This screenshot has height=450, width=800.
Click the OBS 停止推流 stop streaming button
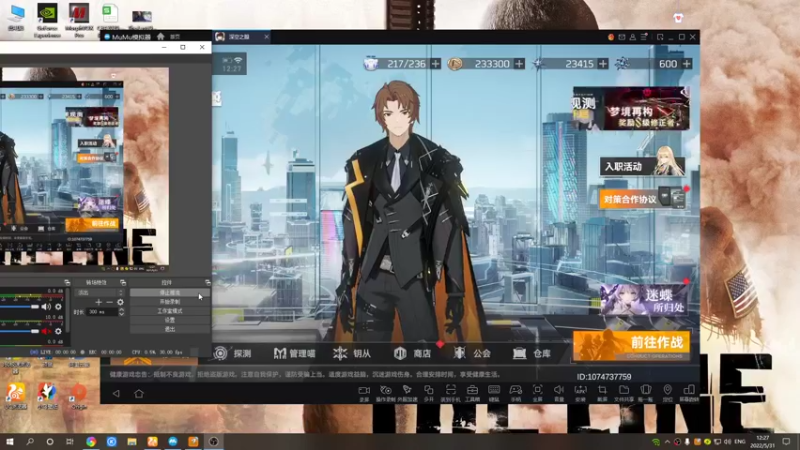[x=170, y=293]
